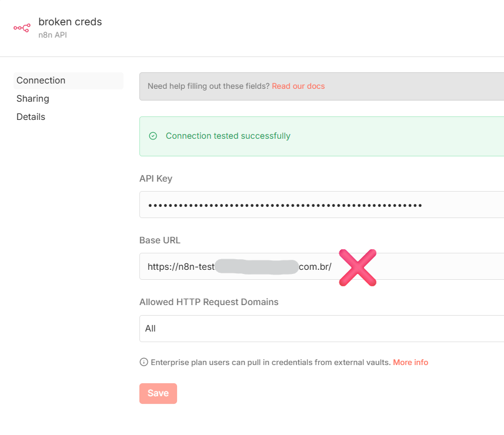Go to the Details section

coord(31,117)
